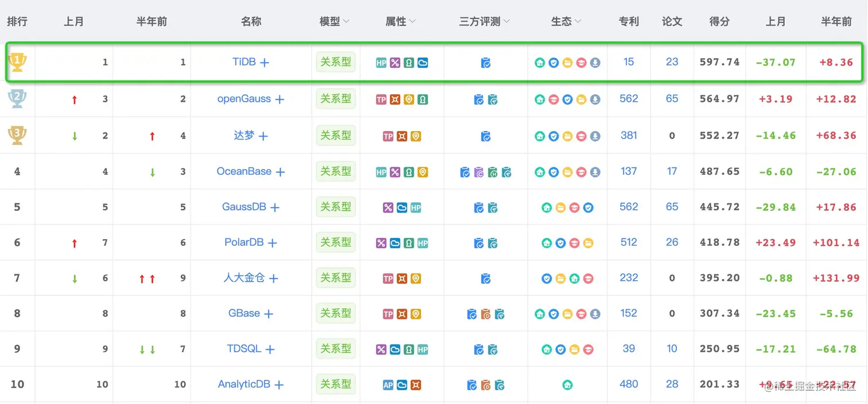Click the download ecosystem icon in GBase row
The height and width of the screenshot is (404, 868).
(595, 314)
